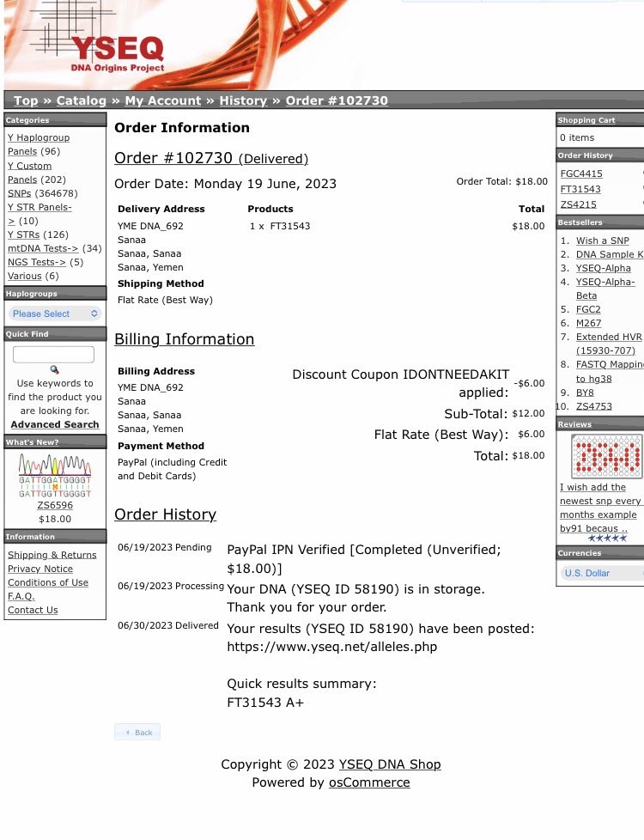Open the review plate image thumbnail
This screenshot has width=644, height=840.
coord(606,456)
